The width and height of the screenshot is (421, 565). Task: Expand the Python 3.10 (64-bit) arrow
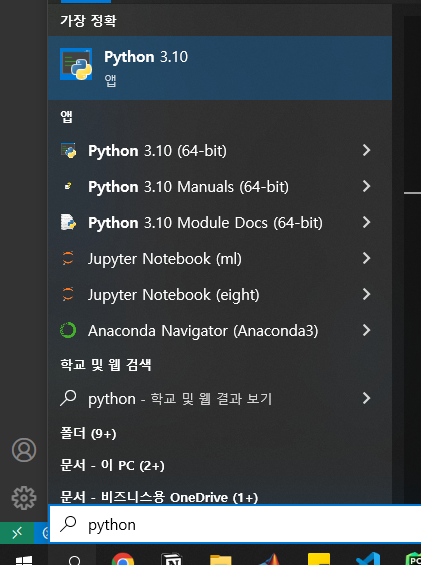[366, 150]
